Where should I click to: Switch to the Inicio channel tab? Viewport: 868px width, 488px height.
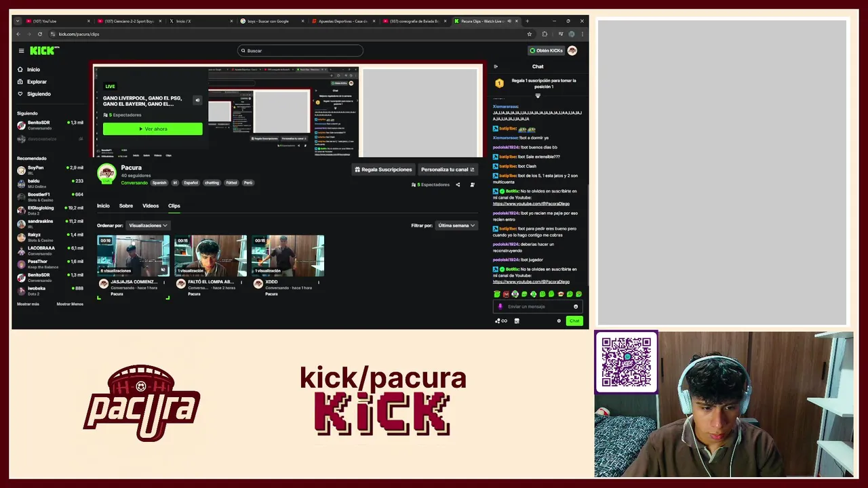pos(103,205)
